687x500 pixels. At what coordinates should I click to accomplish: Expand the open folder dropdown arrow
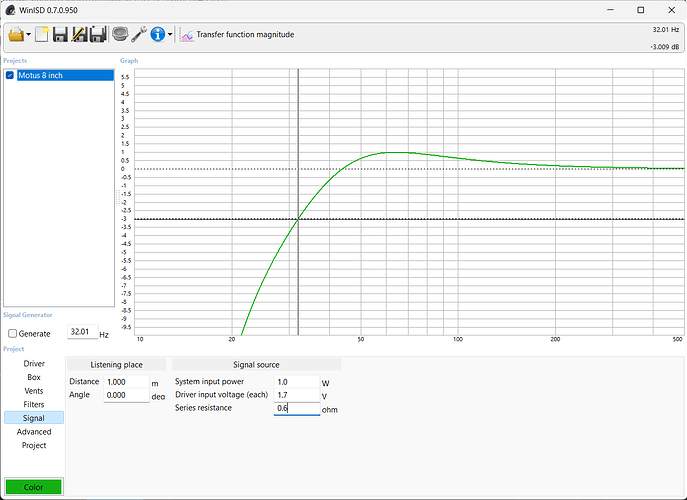click(x=29, y=35)
